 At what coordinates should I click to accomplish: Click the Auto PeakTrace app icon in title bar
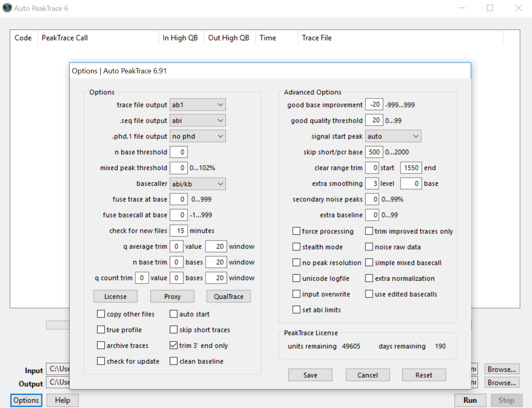[x=7, y=8]
